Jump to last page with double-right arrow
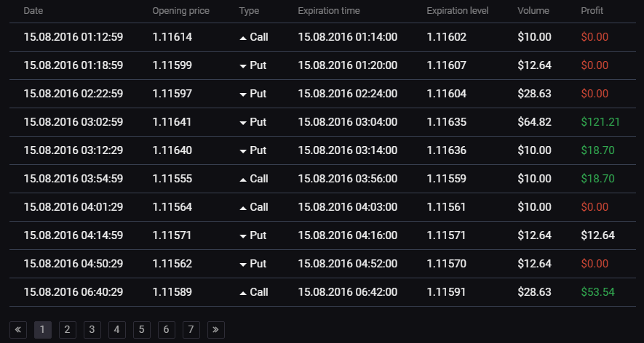The width and height of the screenshot is (644, 343). pyautogui.click(x=216, y=329)
